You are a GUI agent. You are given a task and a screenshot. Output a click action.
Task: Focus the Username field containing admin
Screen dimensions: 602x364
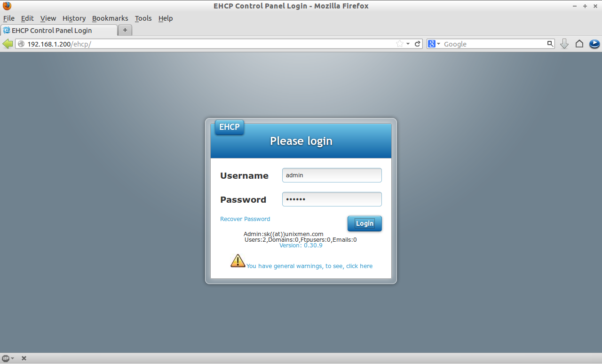point(332,175)
